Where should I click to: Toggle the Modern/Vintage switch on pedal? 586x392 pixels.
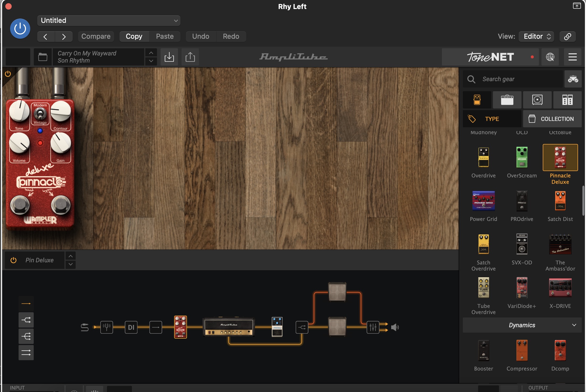pyautogui.click(x=40, y=114)
